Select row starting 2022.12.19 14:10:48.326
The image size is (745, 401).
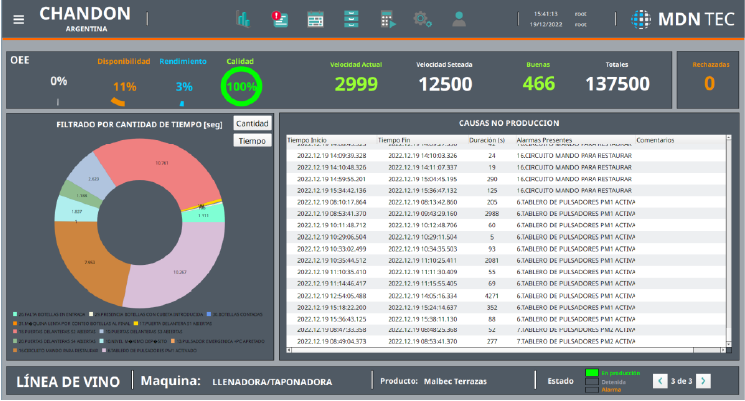[506, 167]
